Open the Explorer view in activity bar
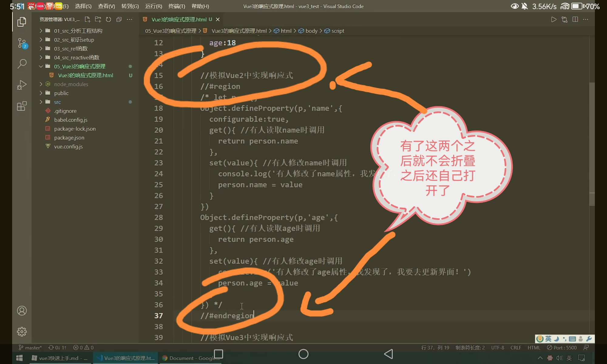The width and height of the screenshot is (607, 364). click(22, 22)
